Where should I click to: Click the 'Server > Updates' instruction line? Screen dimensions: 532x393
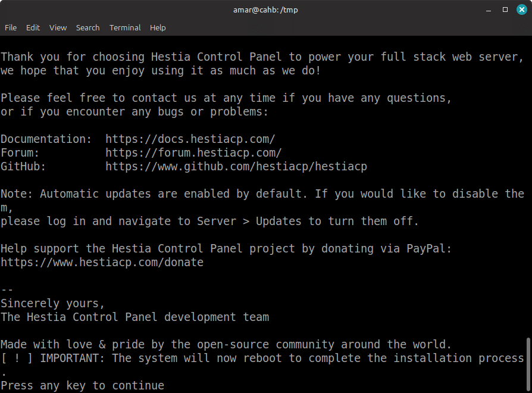209,222
